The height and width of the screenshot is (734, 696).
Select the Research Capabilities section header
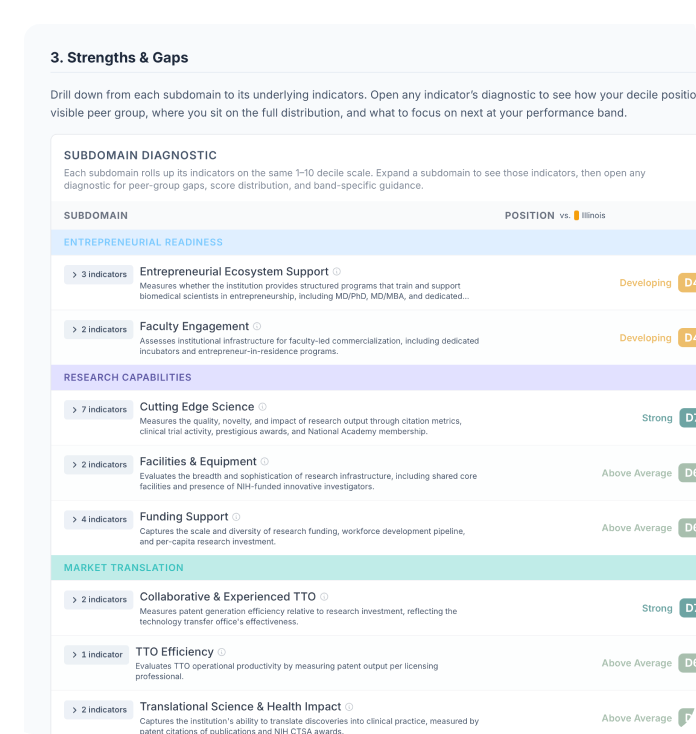pyautogui.click(x=127, y=378)
